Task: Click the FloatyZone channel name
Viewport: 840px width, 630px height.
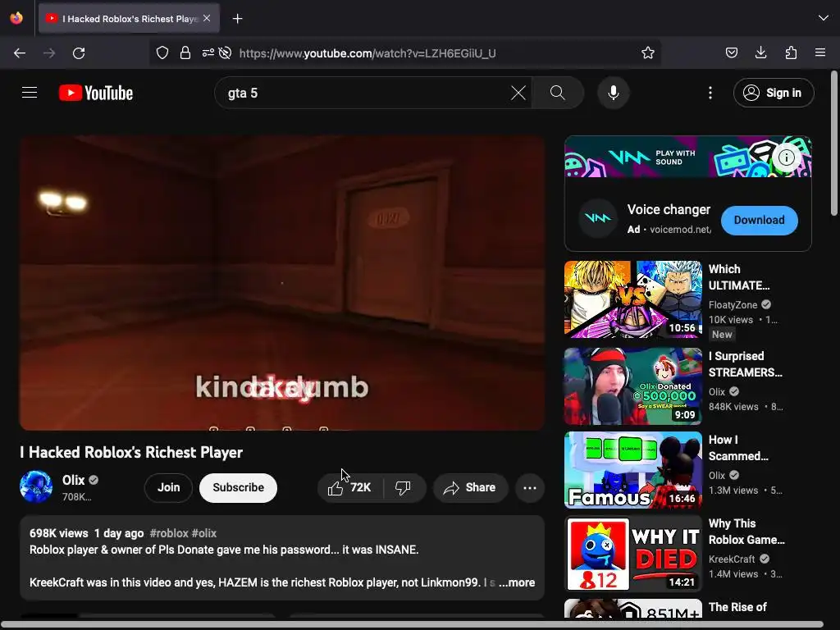Action: tap(733, 304)
